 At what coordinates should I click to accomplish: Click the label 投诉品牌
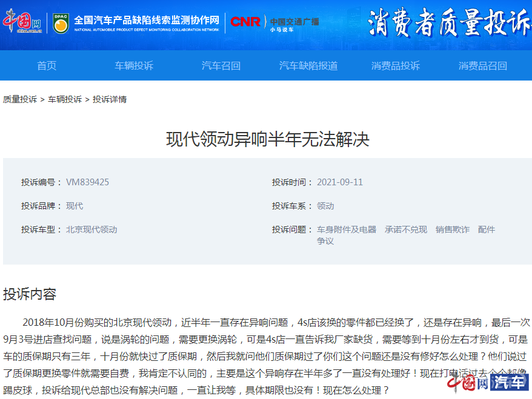[41, 206]
